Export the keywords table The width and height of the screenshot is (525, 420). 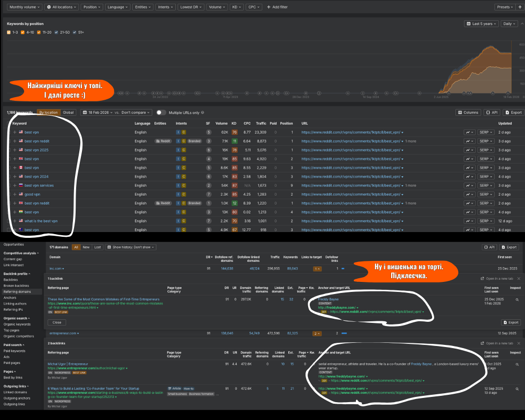point(513,112)
